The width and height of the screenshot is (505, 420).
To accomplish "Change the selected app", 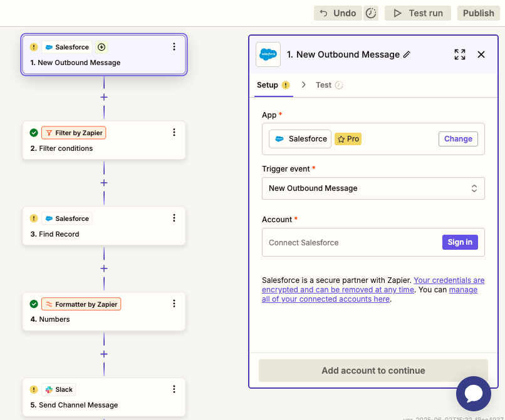I will [x=458, y=139].
